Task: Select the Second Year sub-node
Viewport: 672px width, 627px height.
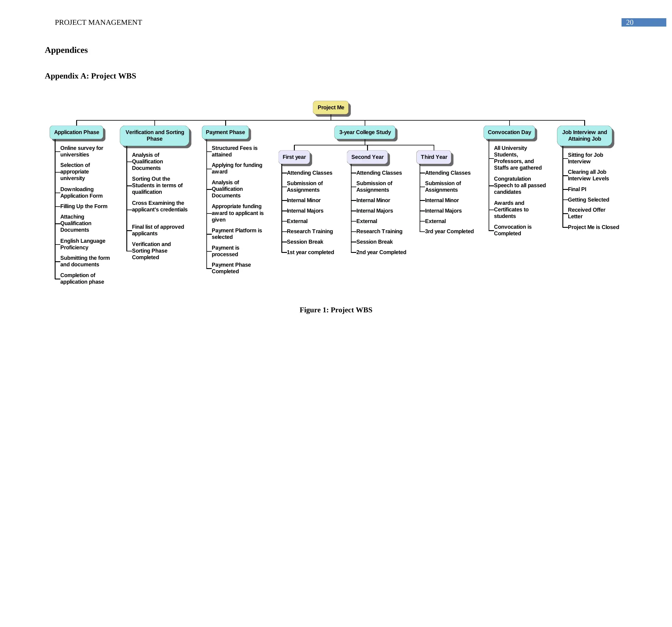Action: (366, 157)
